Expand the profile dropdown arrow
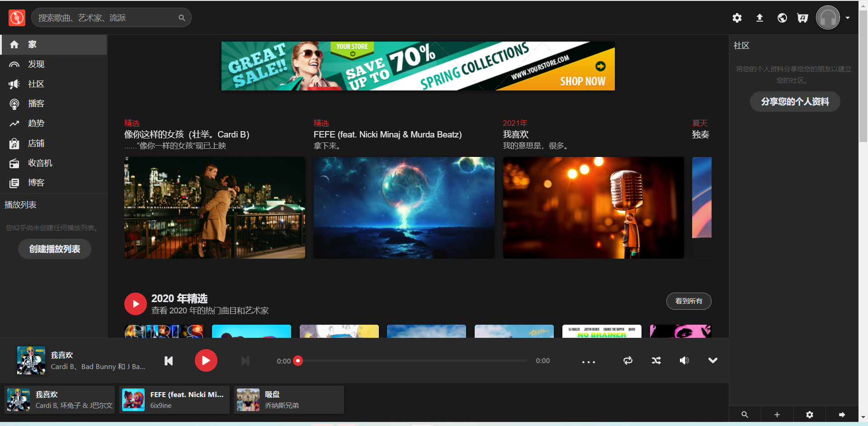The width and height of the screenshot is (868, 426). [x=848, y=18]
